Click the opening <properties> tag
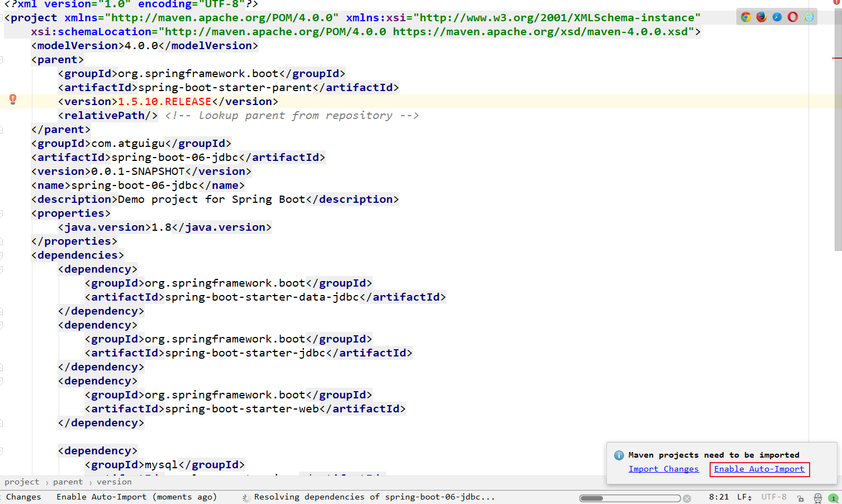Screen dimensions: 842x504 71,213
